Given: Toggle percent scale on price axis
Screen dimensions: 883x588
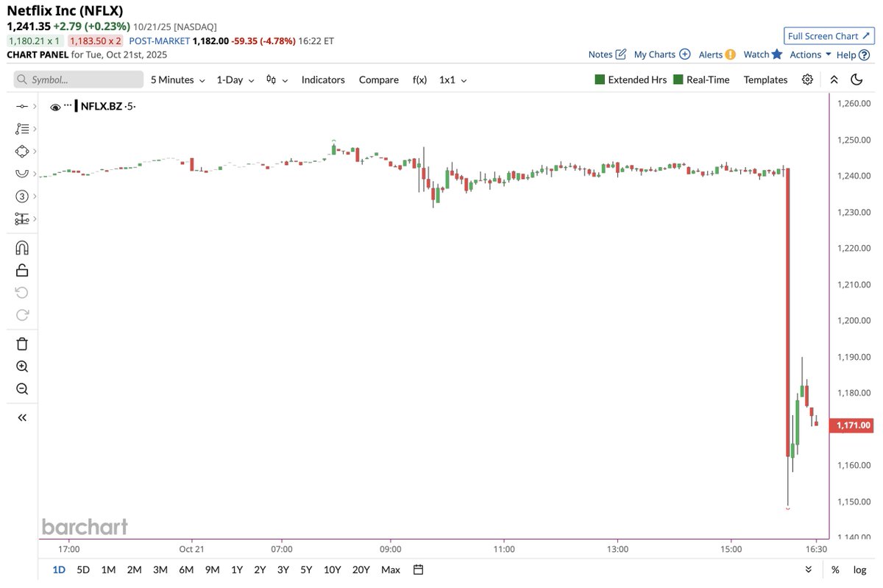Looking at the screenshot, I should pos(835,570).
